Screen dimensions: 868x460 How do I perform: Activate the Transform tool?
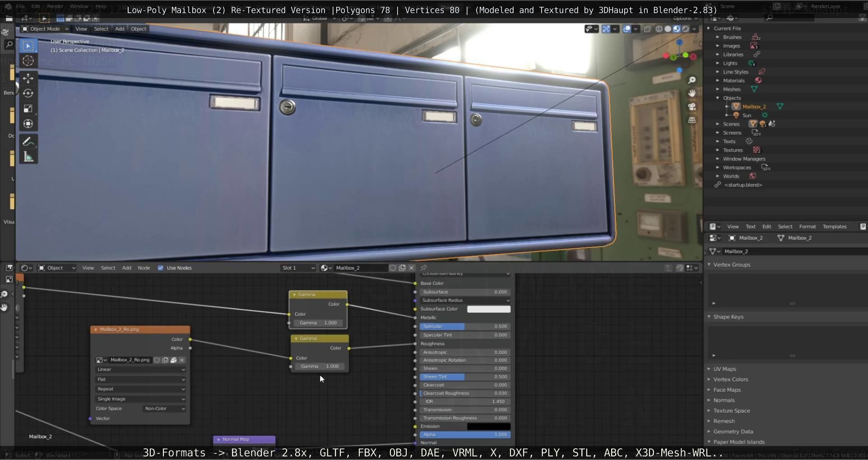coord(28,124)
